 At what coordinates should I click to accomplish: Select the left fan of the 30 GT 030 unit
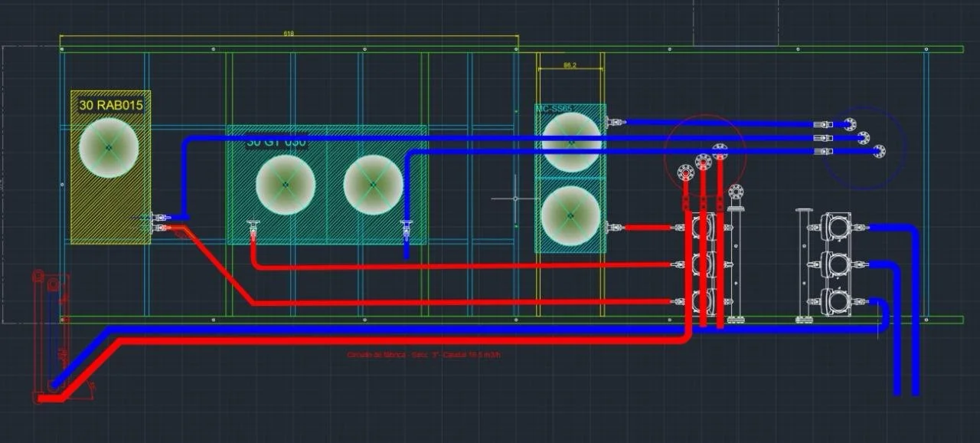click(286, 185)
